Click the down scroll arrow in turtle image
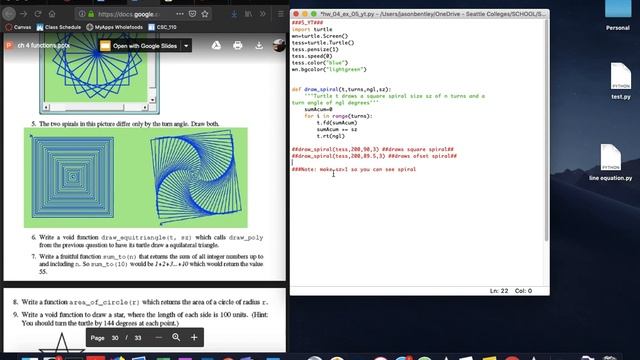 tap(152, 100)
